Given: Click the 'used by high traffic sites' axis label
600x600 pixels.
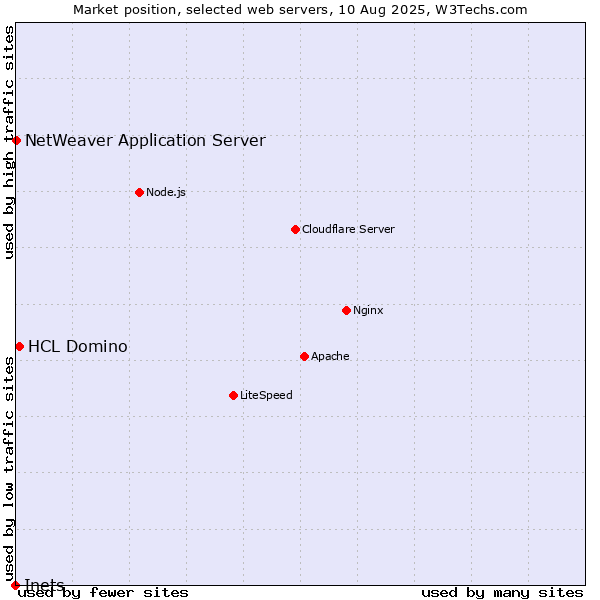Looking at the screenshot, I should coord(8,142).
